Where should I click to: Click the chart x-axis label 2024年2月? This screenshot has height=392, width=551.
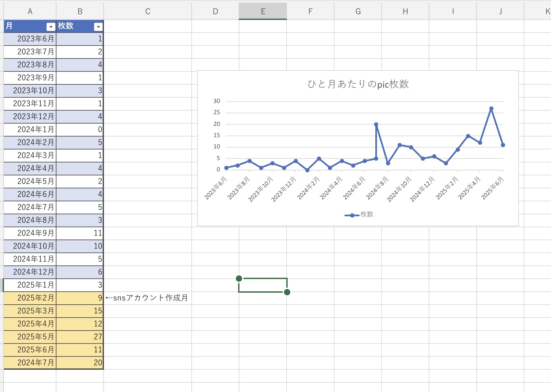(308, 188)
